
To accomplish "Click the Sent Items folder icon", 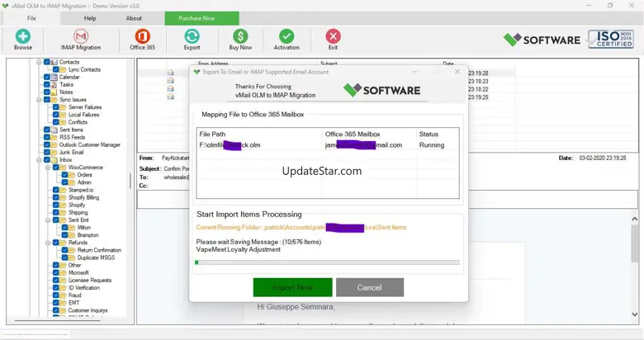I will (54, 130).
